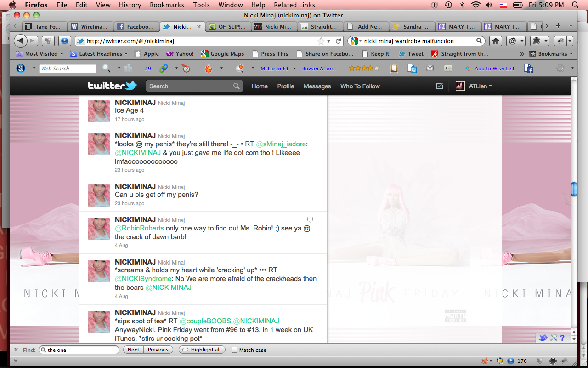The width and height of the screenshot is (588, 368).
Task: Click the page vertical scrollbar handle
Action: (574, 189)
